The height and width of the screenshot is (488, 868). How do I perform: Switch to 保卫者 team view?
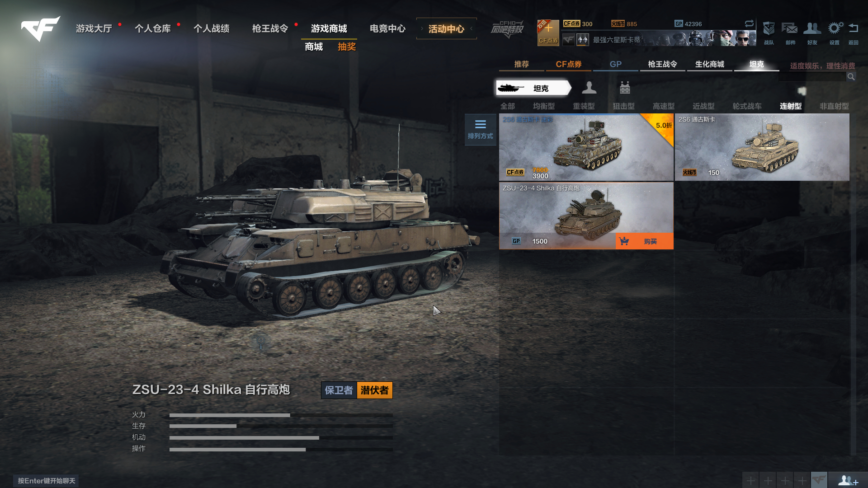pos(339,390)
